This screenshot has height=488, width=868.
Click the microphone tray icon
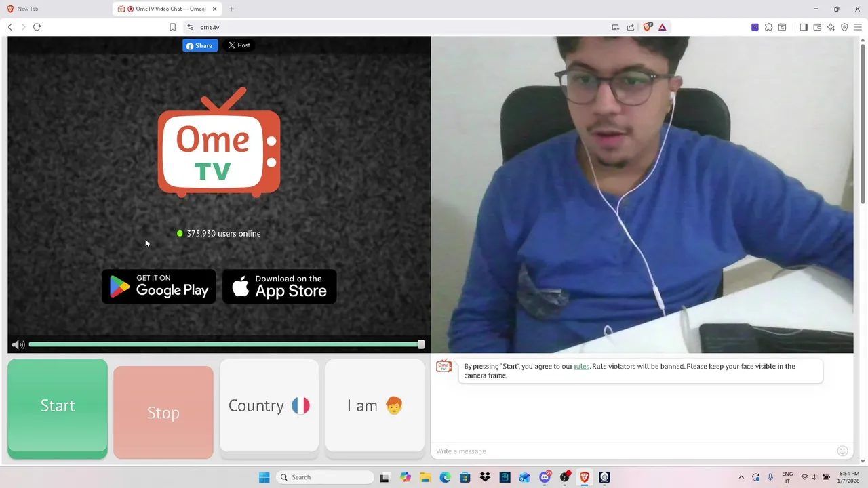[x=770, y=477]
